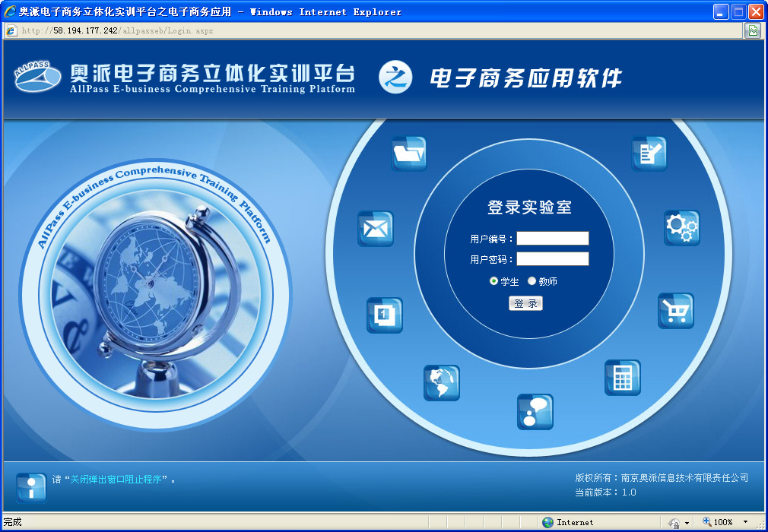Viewport: 768px width, 532px height.
Task: Click the AllPass logo in the header
Action: click(x=38, y=77)
